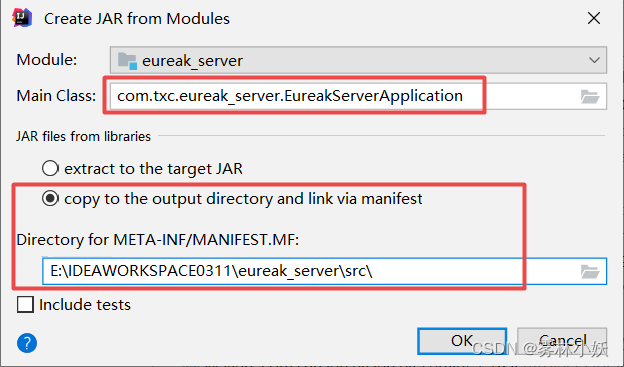Cancel the JAR creation dialog
624x367 pixels.
click(562, 341)
